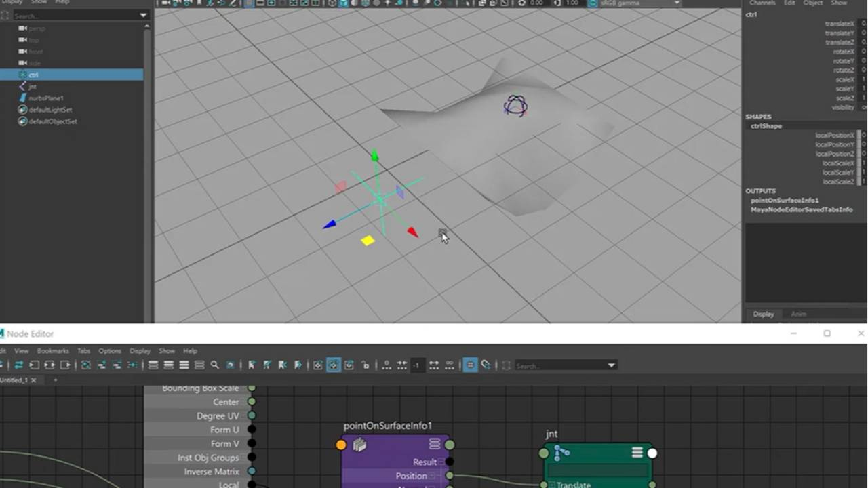Select nurbsPlane1 in the Outliner
The image size is (868, 488).
46,98
